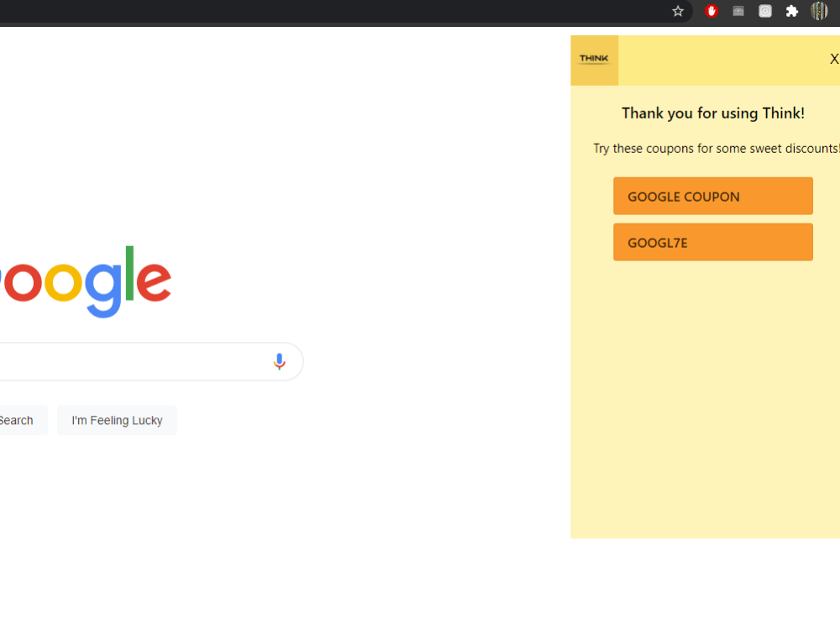Click the Think logo in the panel

tap(594, 60)
